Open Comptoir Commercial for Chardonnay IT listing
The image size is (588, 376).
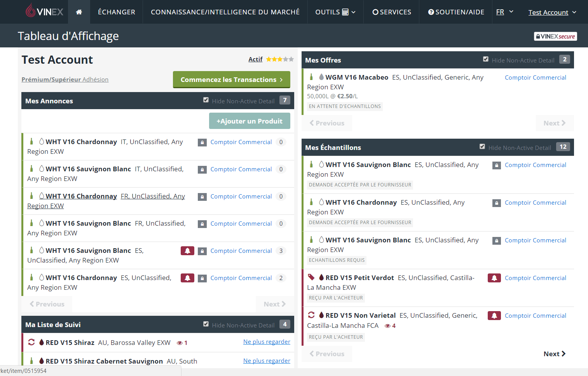241,142
